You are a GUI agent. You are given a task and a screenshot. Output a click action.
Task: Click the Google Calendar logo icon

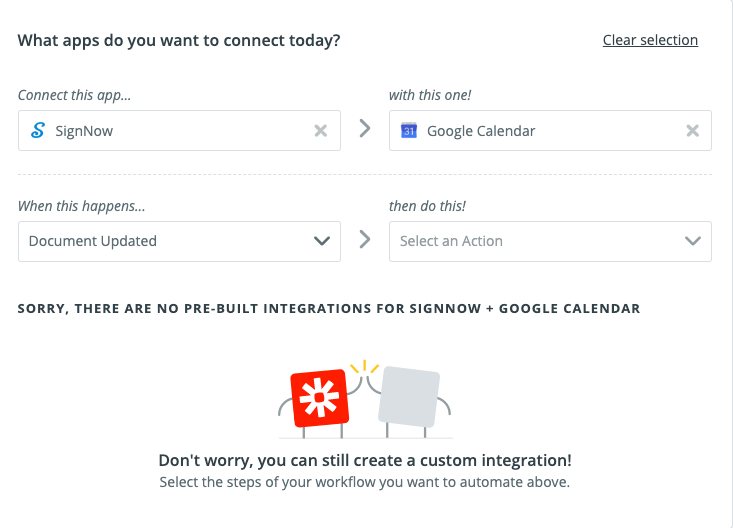pyautogui.click(x=408, y=130)
